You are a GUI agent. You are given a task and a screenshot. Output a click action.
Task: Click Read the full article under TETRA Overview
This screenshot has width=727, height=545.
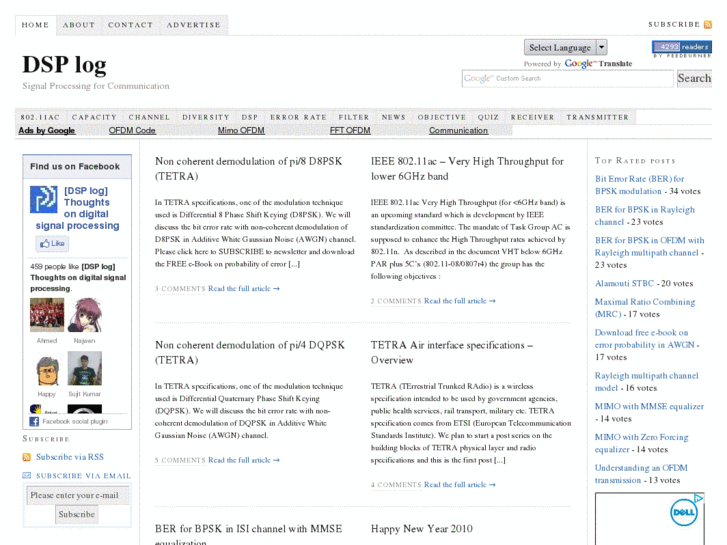pyautogui.click(x=460, y=485)
